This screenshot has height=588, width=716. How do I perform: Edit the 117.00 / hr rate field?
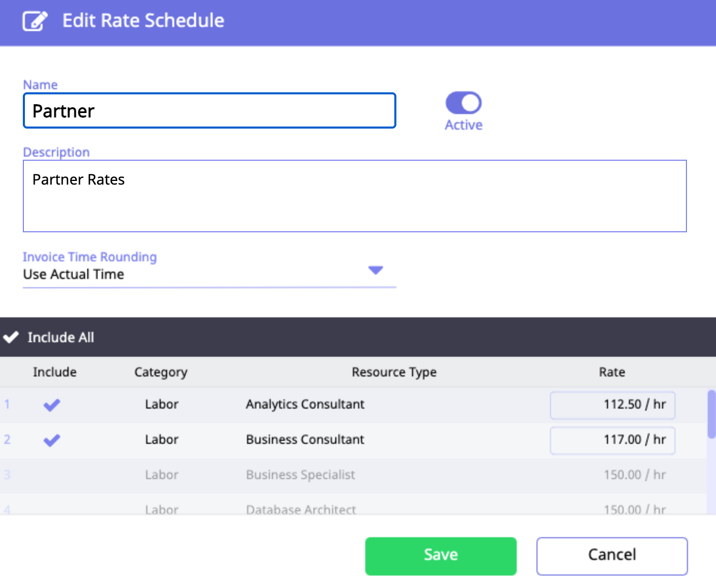click(612, 440)
